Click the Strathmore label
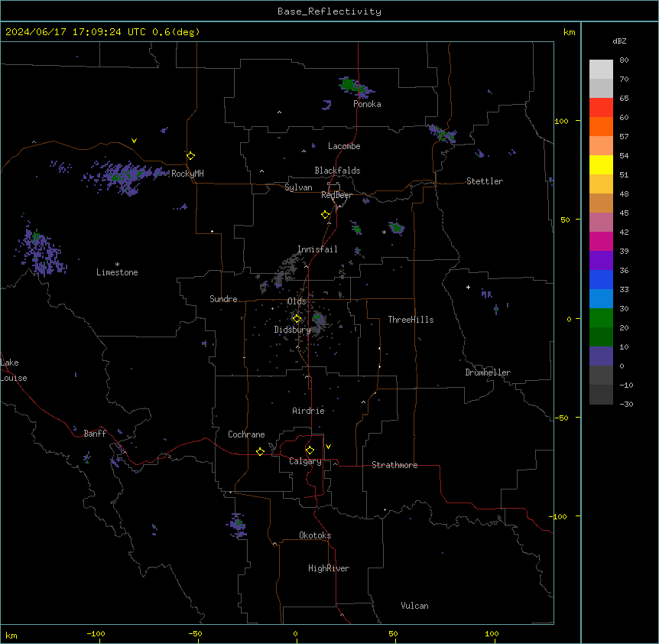Image resolution: width=659 pixels, height=644 pixels. 394,465
